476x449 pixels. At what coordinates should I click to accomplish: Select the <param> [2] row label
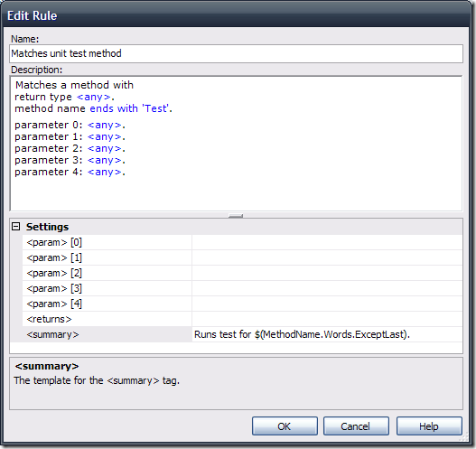(107, 273)
